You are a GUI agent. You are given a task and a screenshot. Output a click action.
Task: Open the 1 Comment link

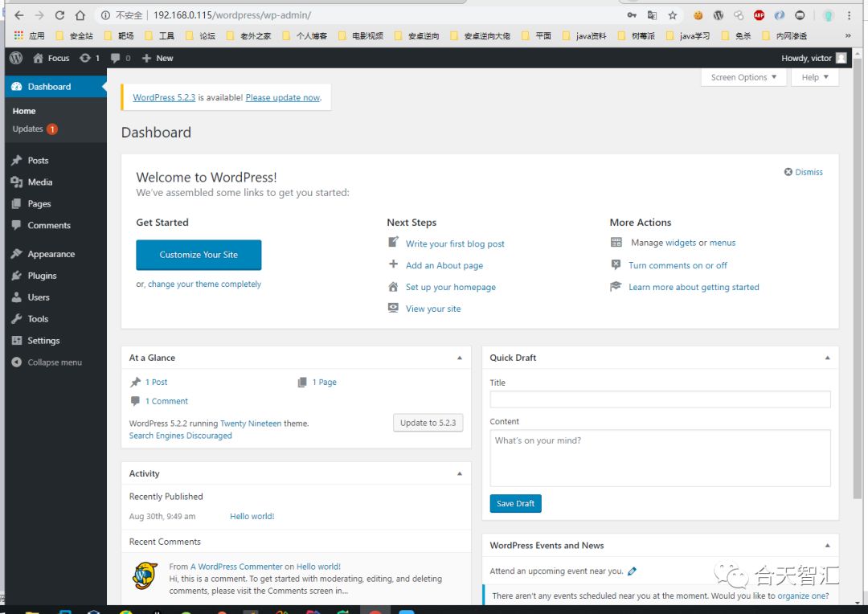166,401
